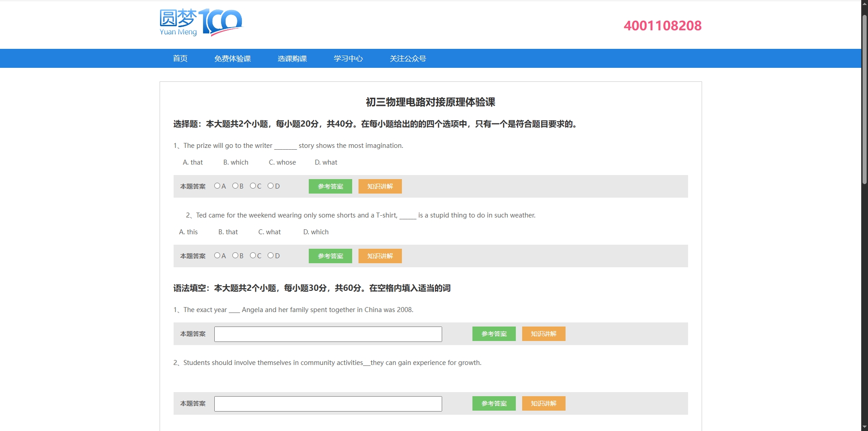868x431 pixels.
Task: Open the 首页 navigation item
Action: [180, 59]
